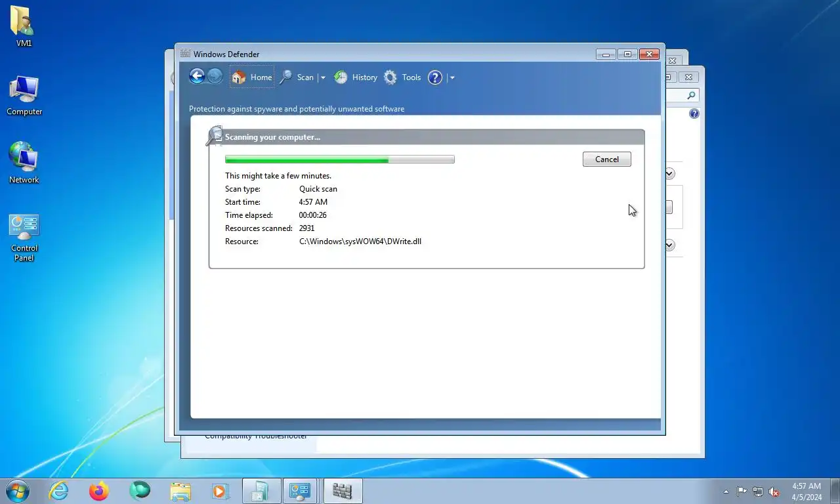Open the green browser icon on the taskbar
This screenshot has height=504, width=840.
(140, 491)
